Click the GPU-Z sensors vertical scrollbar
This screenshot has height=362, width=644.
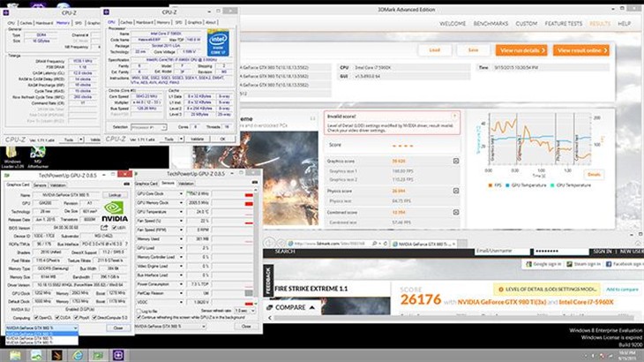(x=256, y=245)
